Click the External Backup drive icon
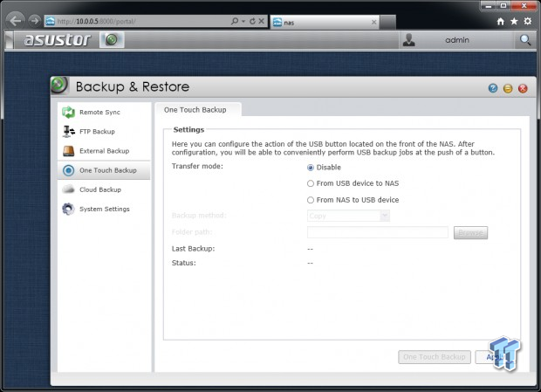This screenshot has width=541, height=392. pyautogui.click(x=68, y=151)
